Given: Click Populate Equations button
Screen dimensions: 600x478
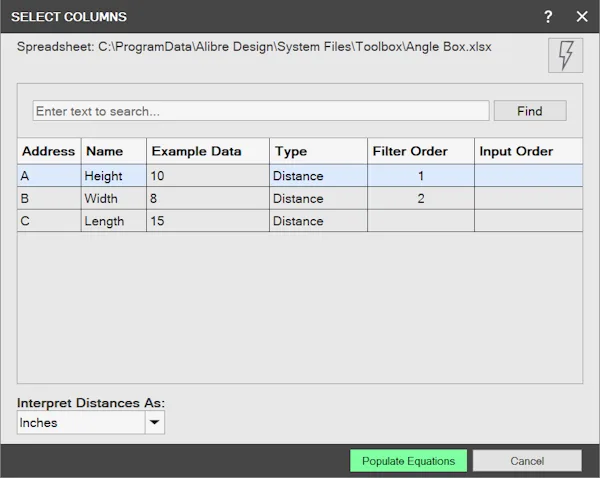Looking at the screenshot, I should click(408, 460).
